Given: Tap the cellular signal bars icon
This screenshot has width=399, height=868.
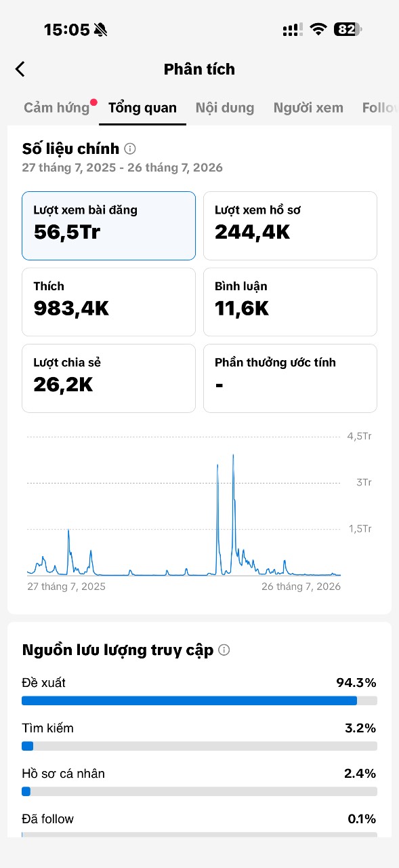Looking at the screenshot, I should [293, 30].
